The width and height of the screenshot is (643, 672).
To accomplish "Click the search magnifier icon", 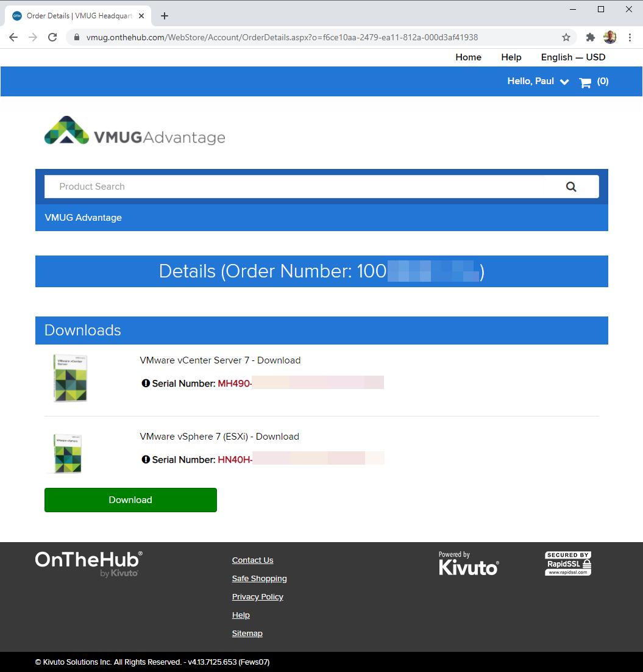I will click(571, 187).
